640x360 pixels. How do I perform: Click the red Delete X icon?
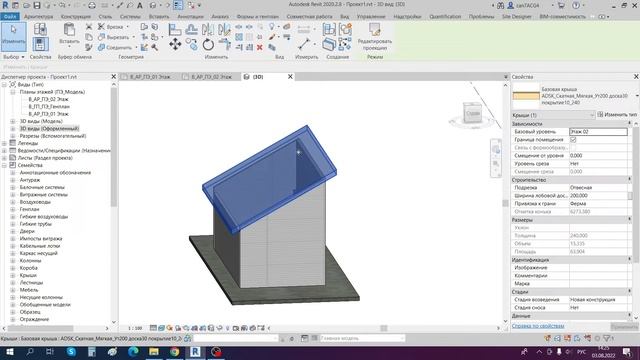coord(260,47)
